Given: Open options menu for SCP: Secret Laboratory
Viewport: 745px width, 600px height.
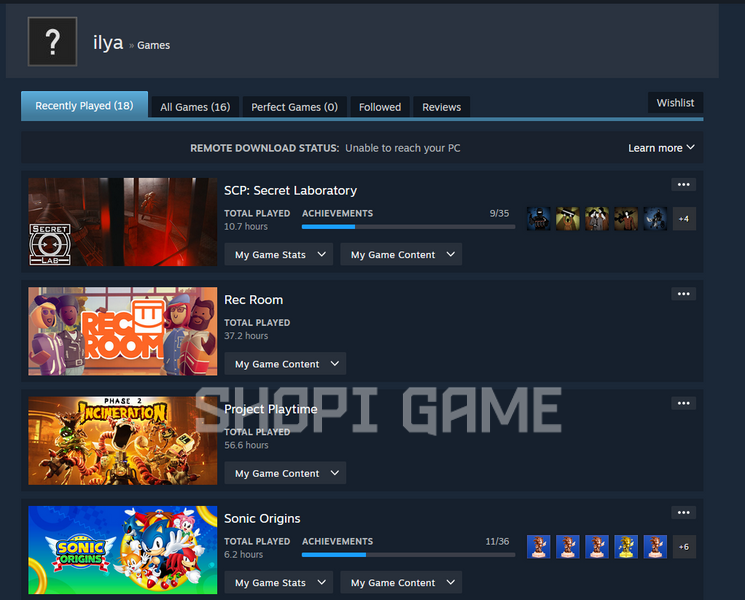Looking at the screenshot, I should click(683, 184).
